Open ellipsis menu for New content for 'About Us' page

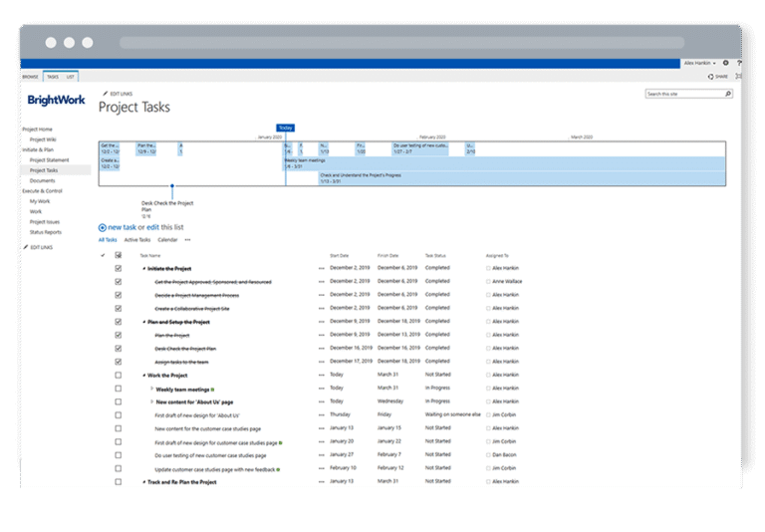321,401
